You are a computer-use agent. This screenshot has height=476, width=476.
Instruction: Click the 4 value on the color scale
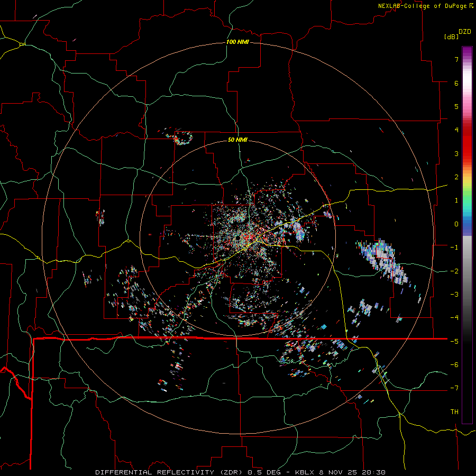[456, 130]
